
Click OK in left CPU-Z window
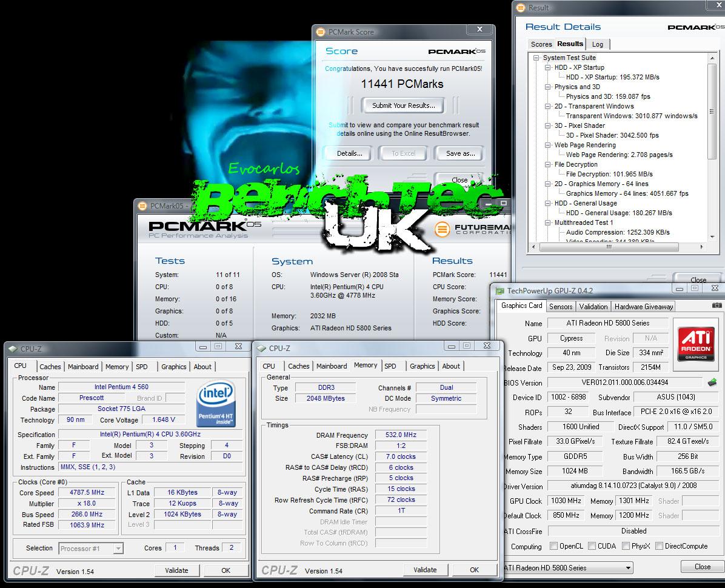pyautogui.click(x=226, y=570)
